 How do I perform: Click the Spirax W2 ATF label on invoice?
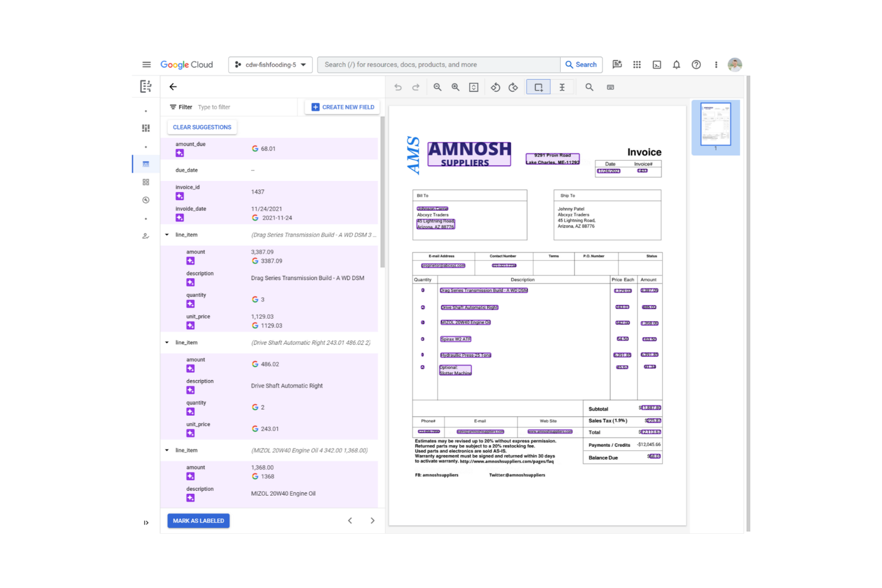456,339
